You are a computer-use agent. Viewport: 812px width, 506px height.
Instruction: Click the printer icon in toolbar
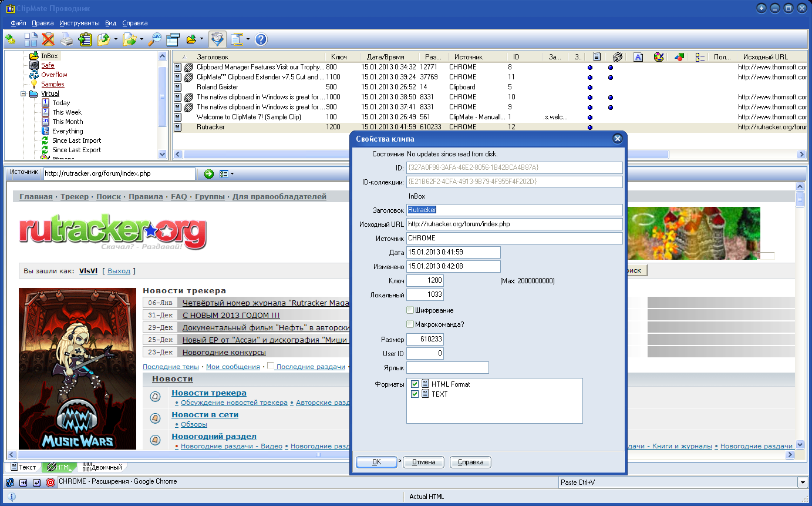(x=67, y=39)
